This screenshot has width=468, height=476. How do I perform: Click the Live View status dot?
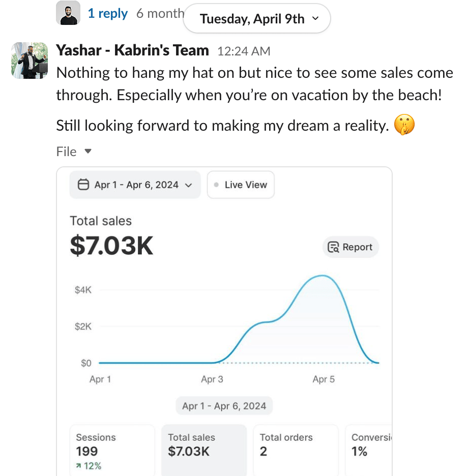(217, 185)
